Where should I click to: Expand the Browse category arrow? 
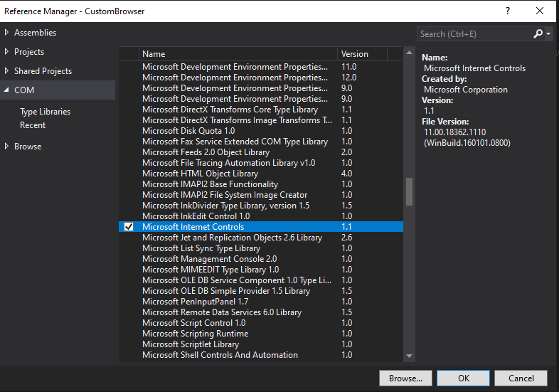tap(7, 147)
